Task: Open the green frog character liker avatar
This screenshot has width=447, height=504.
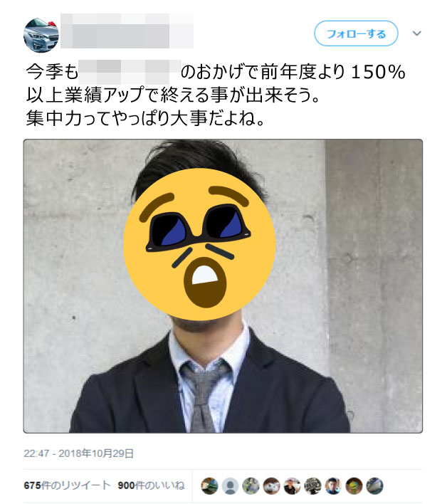Action: 354,485
